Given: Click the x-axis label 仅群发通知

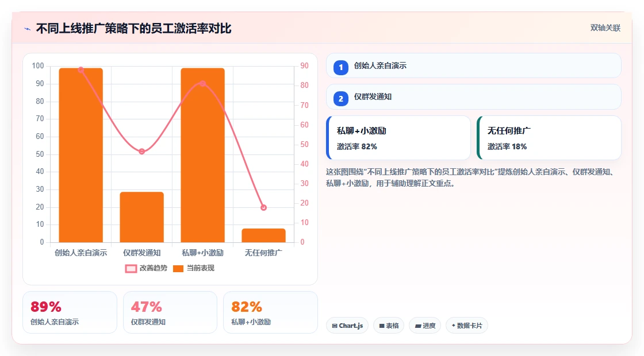Looking at the screenshot, I should click(141, 253).
